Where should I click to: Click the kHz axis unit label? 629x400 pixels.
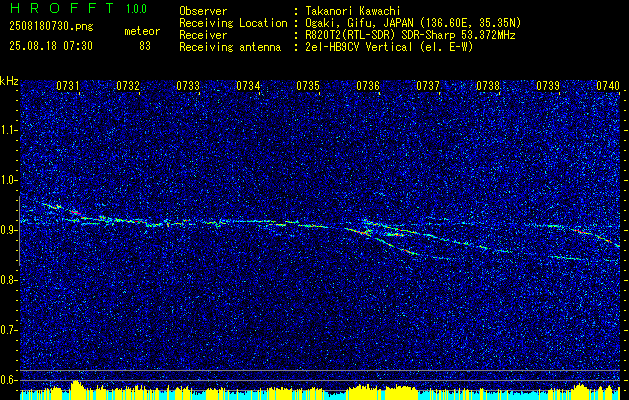[9, 81]
